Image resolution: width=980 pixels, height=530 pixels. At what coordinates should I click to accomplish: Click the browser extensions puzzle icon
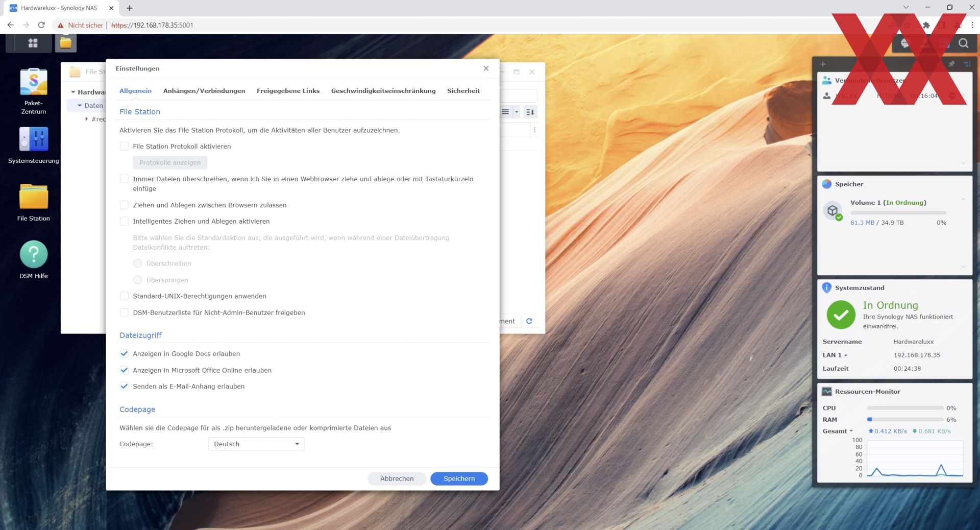926,25
